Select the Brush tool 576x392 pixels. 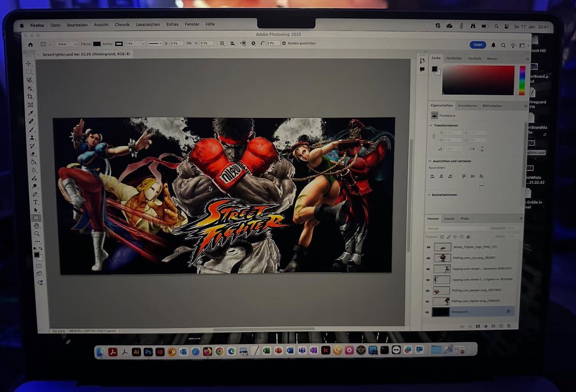(32, 129)
